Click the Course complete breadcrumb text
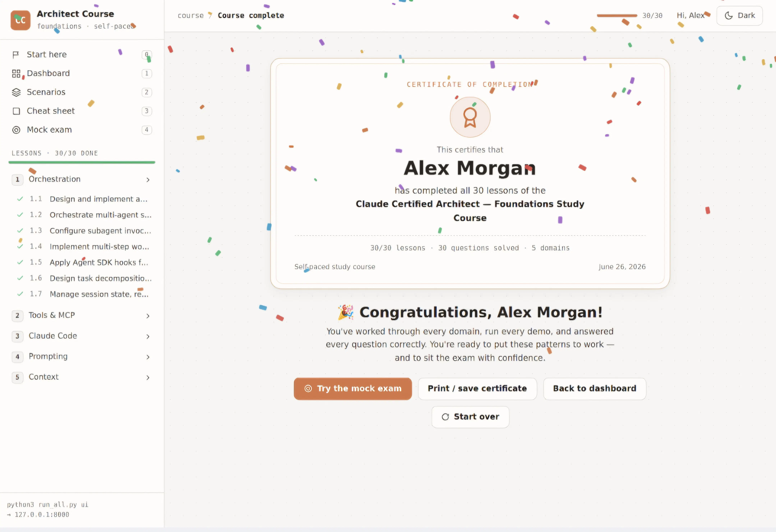 [251, 16]
